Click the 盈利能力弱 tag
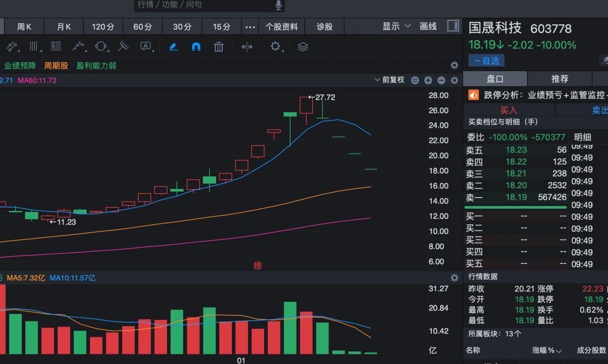Viewport: 608px width, 364px height. point(96,66)
